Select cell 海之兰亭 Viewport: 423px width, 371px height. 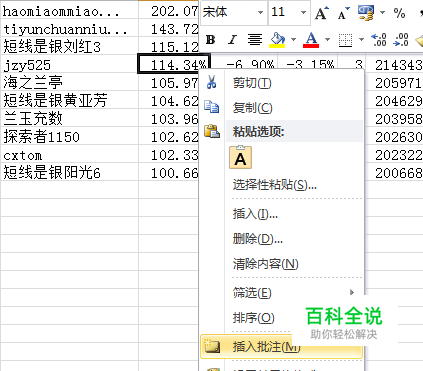point(69,83)
